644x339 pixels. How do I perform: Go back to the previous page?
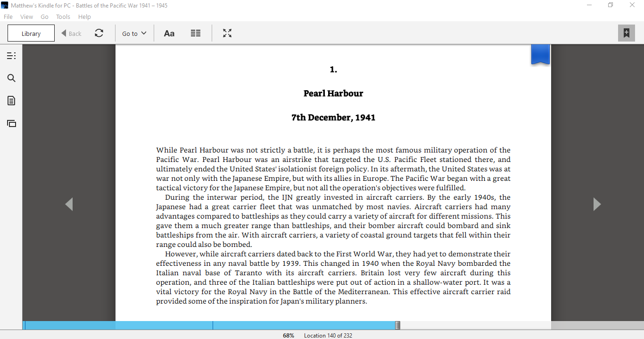click(x=69, y=204)
